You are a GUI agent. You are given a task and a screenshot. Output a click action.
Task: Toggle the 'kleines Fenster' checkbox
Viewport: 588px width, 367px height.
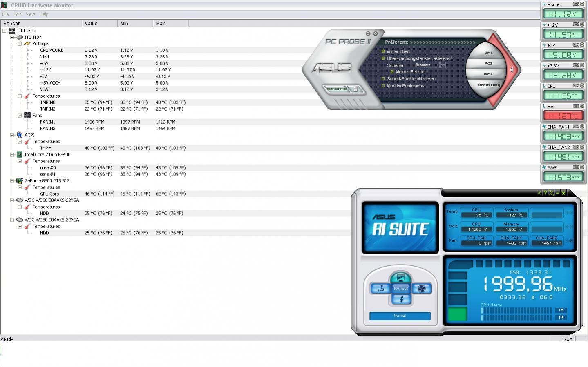(x=392, y=72)
